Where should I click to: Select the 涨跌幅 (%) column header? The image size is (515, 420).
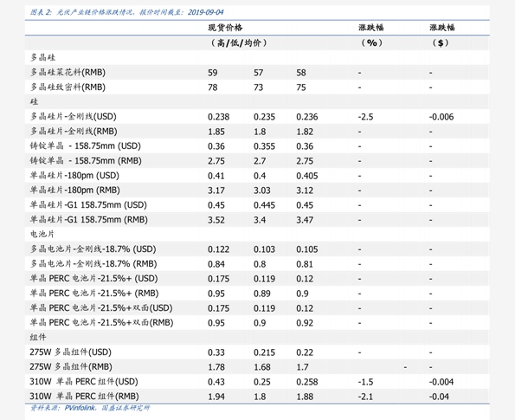tap(371, 28)
